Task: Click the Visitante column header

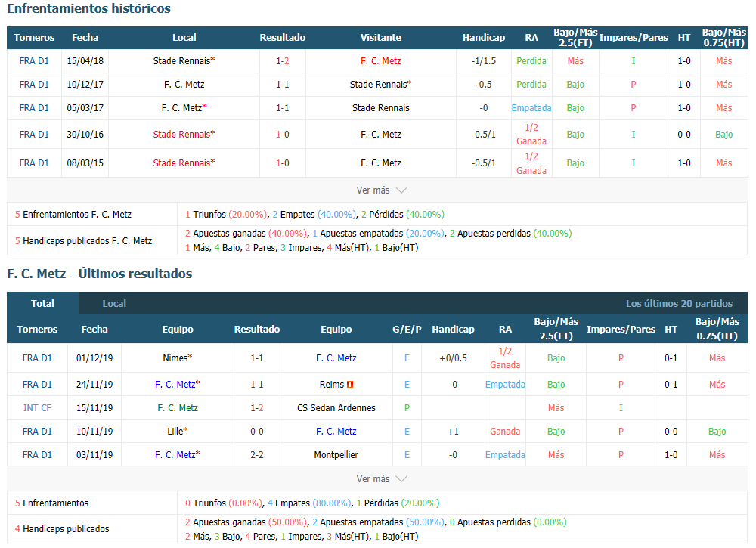Action: coord(381,38)
